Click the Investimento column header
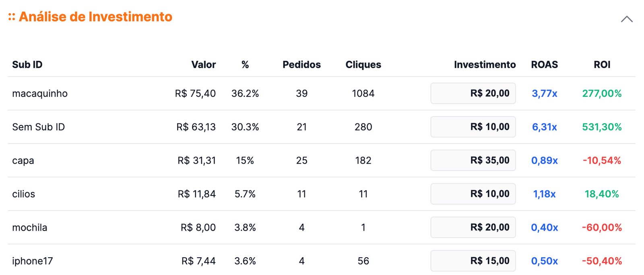The width and height of the screenshot is (644, 275). (x=485, y=65)
